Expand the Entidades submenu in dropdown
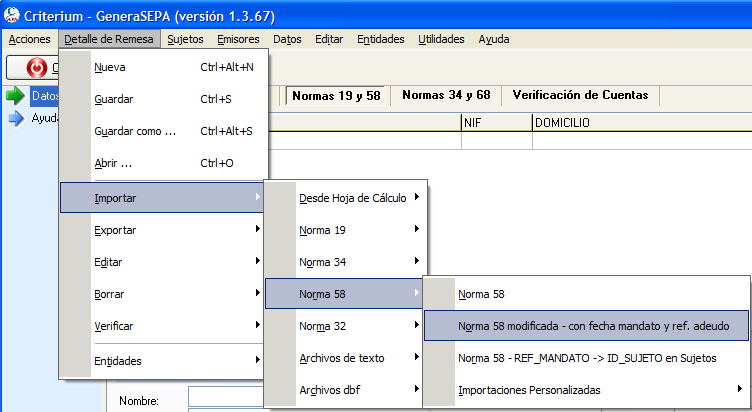The image size is (752, 412). [162, 361]
